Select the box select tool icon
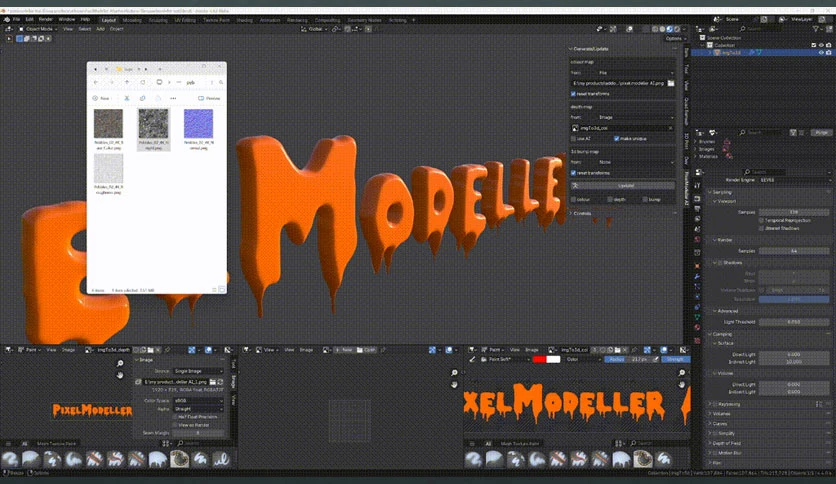836x484 pixels. click(x=20, y=38)
